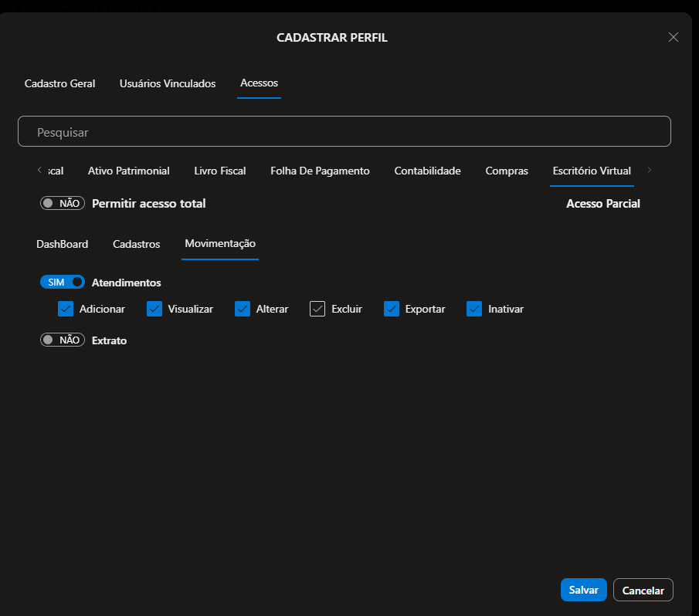Click the Salvar button
The height and width of the screenshot is (616, 699).
pyautogui.click(x=583, y=590)
